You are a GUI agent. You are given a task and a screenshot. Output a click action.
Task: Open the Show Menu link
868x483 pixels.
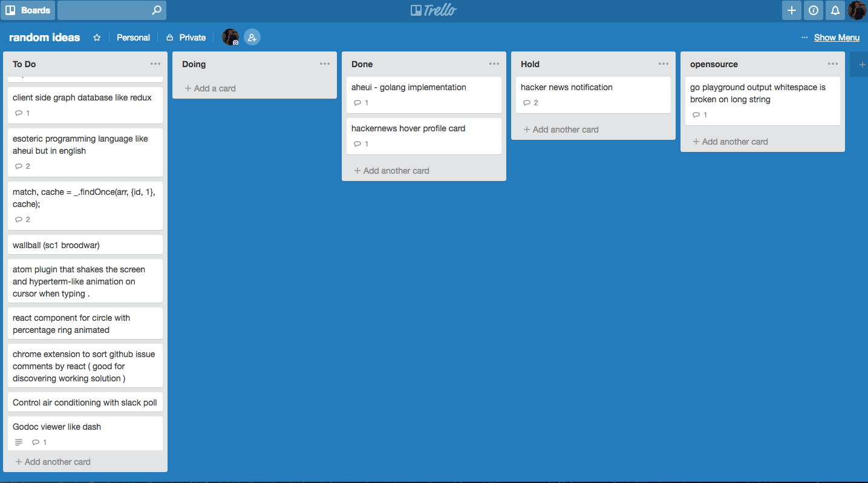pos(837,38)
